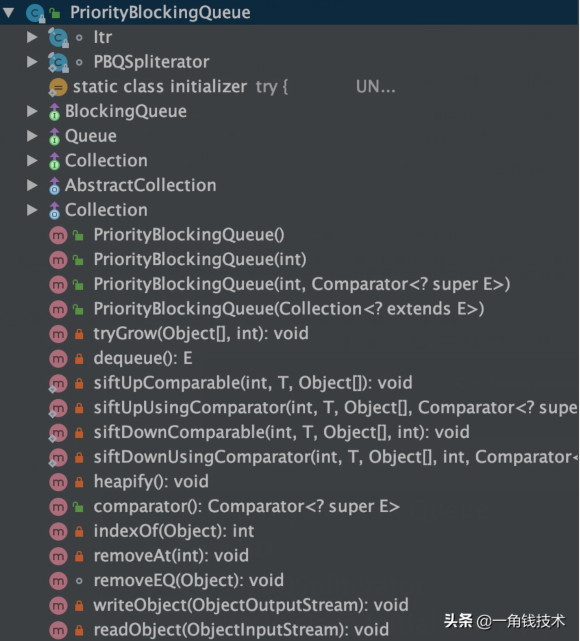Expand the PBQSpliterator node
Image resolution: width=580 pixels, height=641 pixels.
pos(32,62)
